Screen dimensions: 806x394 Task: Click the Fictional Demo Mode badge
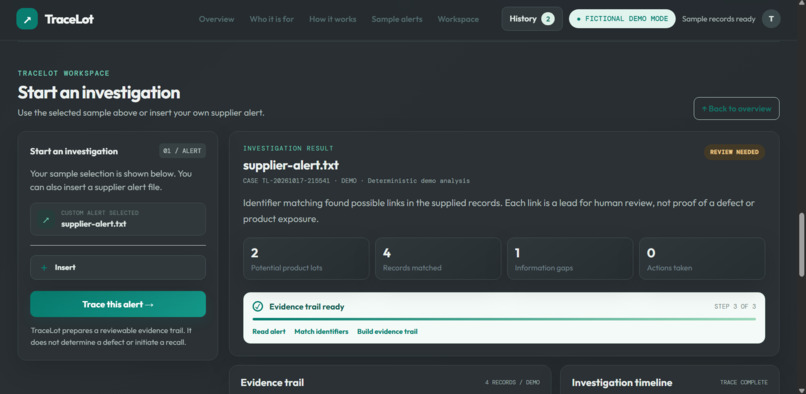pyautogui.click(x=622, y=19)
